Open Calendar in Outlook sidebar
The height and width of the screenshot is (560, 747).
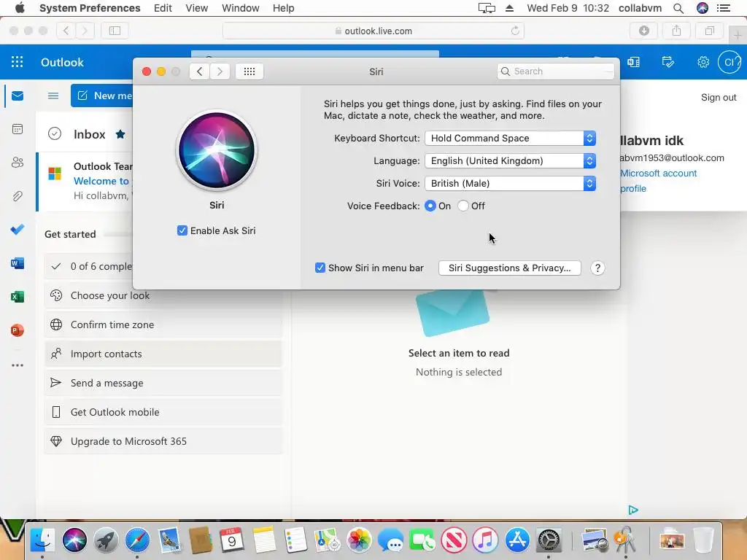pos(18,129)
